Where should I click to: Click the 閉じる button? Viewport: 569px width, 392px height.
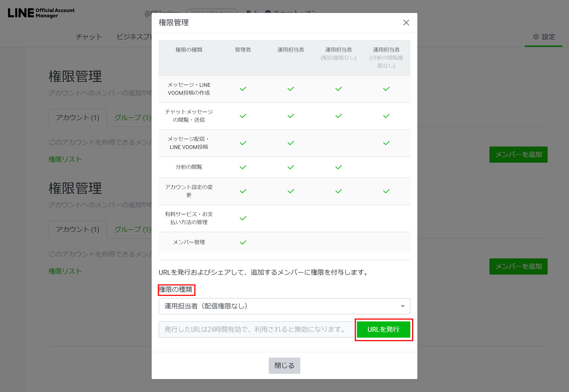pyautogui.click(x=284, y=365)
